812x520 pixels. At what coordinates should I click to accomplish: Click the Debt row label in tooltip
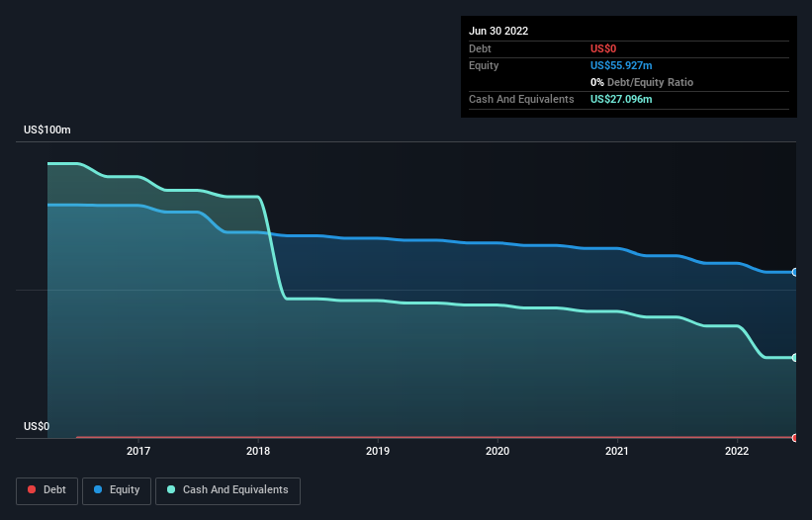coord(480,48)
